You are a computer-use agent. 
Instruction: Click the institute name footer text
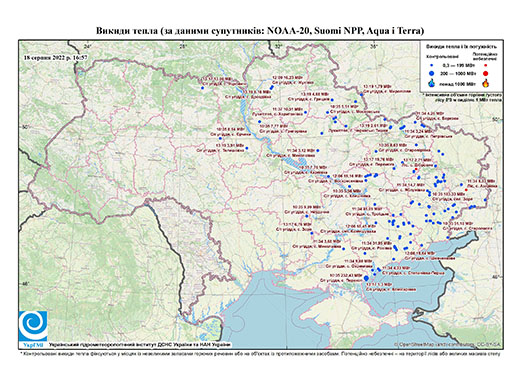[x=140, y=345]
